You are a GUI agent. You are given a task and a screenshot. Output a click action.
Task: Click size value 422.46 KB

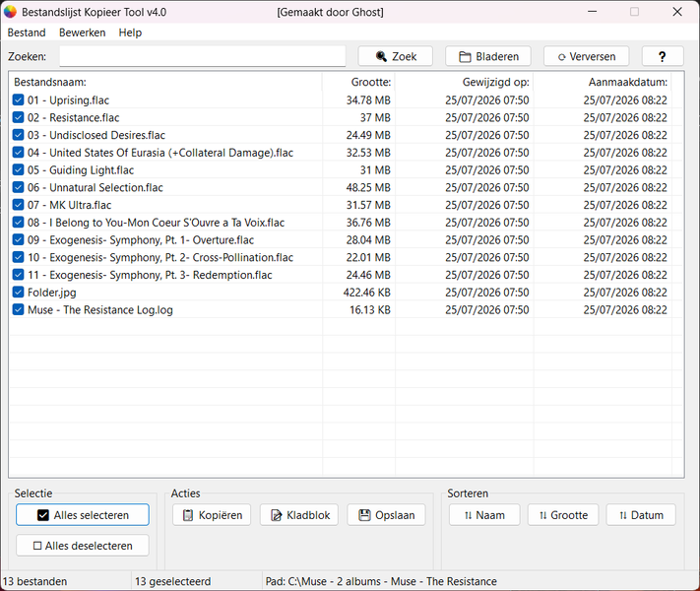point(367,293)
